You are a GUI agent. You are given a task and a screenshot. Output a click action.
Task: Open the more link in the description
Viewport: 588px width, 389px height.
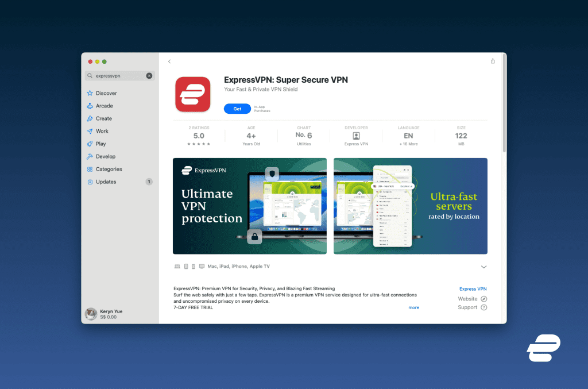coord(413,307)
